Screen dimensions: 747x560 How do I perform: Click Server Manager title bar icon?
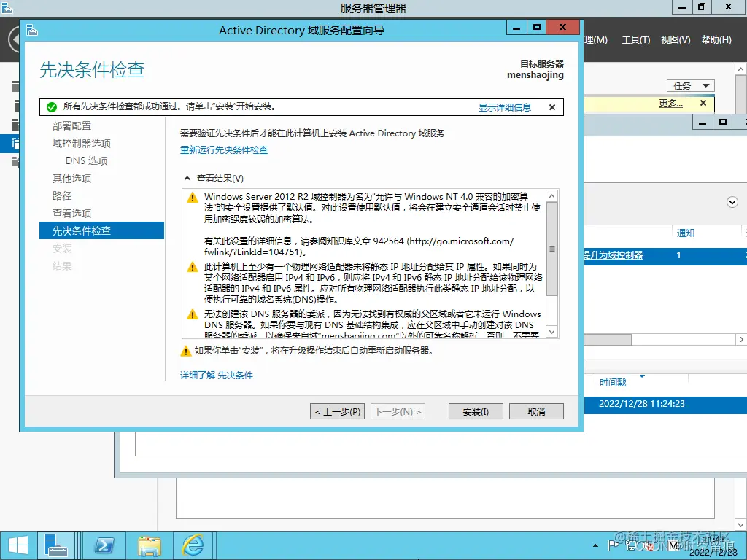(7, 7)
